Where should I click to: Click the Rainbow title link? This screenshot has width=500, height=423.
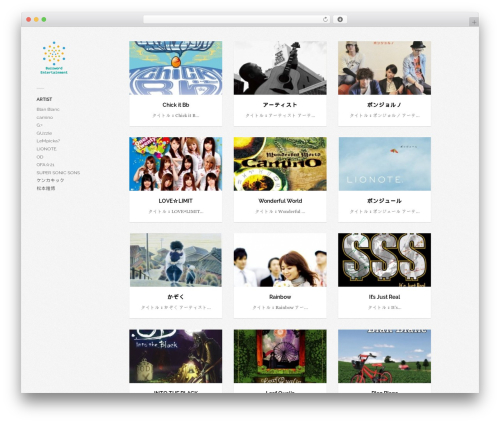280,297
